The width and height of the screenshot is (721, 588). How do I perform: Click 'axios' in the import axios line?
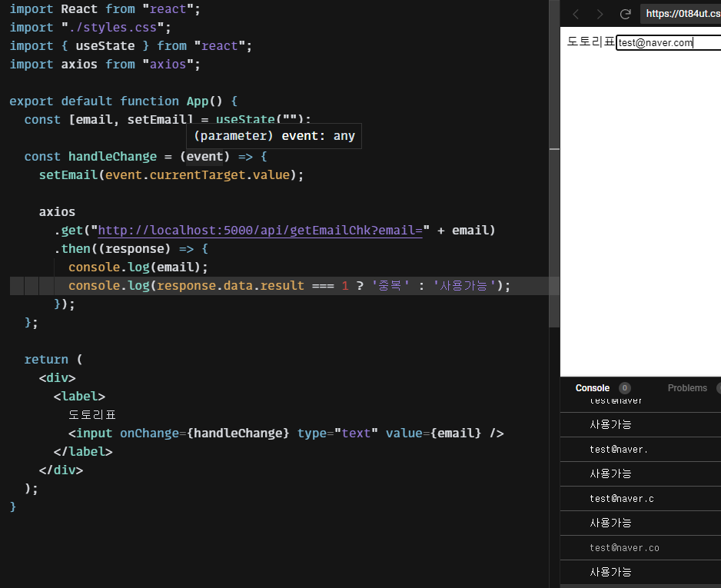[79, 65]
